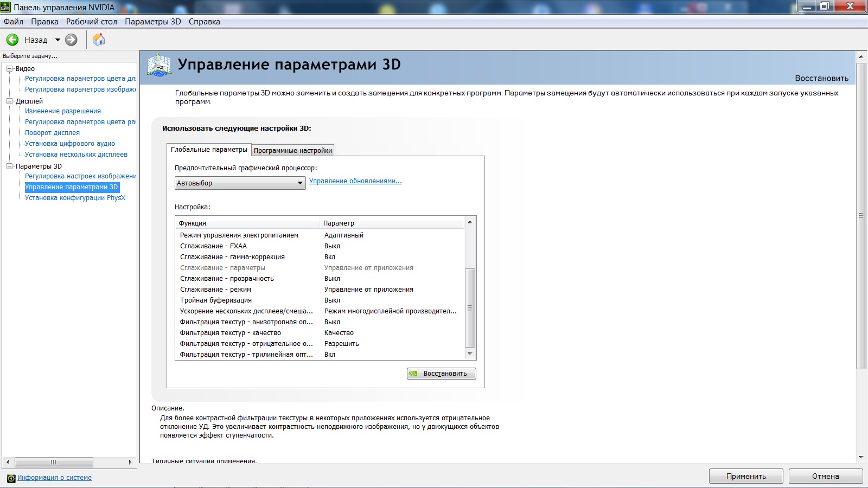Select Фильтрация текстур - качество row
868x488 pixels.
320,333
